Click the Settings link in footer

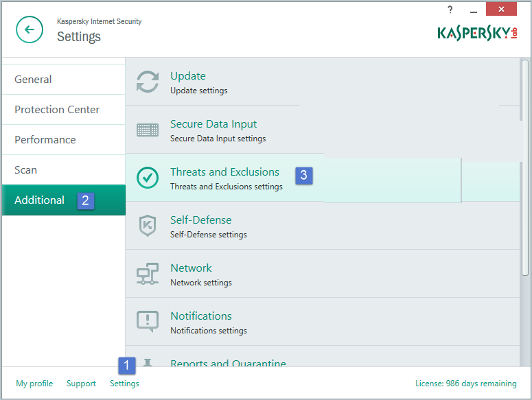(124, 384)
